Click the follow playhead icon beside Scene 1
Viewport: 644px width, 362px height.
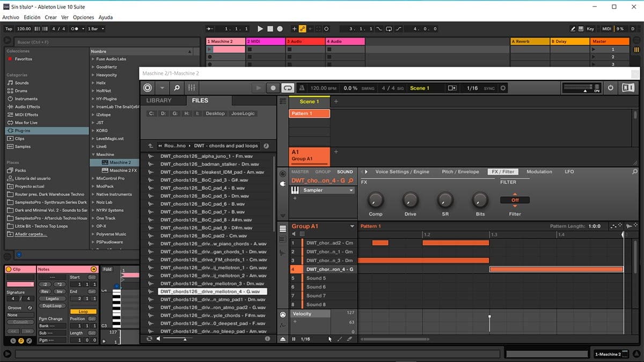pos(452,88)
